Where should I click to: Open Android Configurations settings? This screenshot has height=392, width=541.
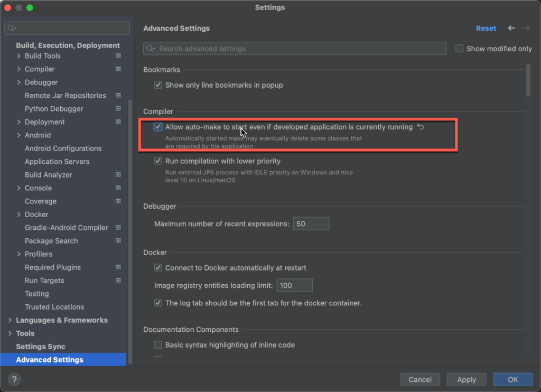point(63,148)
